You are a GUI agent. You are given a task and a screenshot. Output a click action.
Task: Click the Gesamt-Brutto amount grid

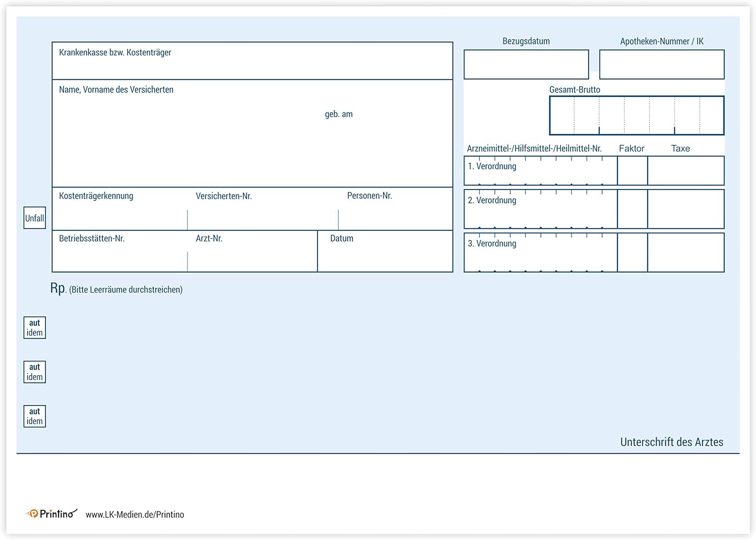636,115
